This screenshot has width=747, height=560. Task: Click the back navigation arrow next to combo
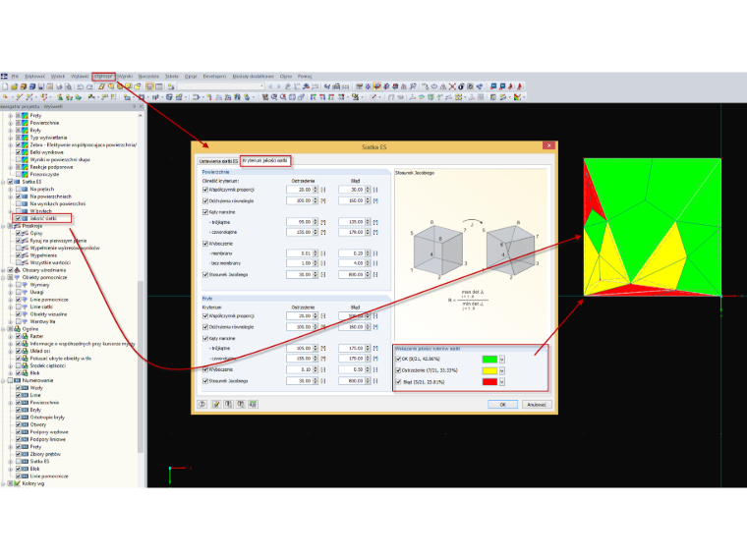270,86
